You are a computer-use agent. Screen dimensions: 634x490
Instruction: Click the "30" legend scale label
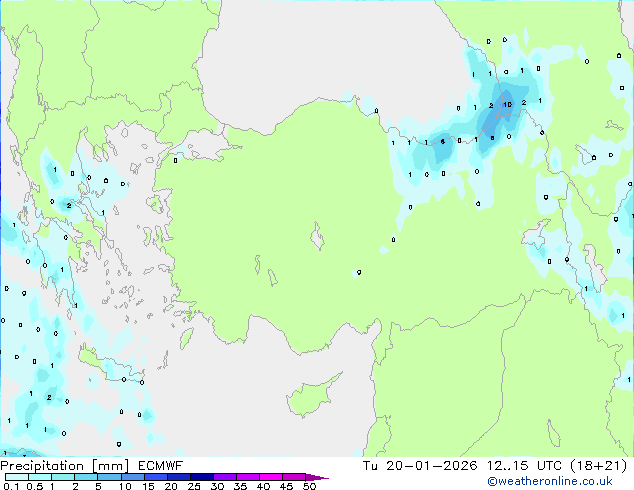[x=217, y=486]
